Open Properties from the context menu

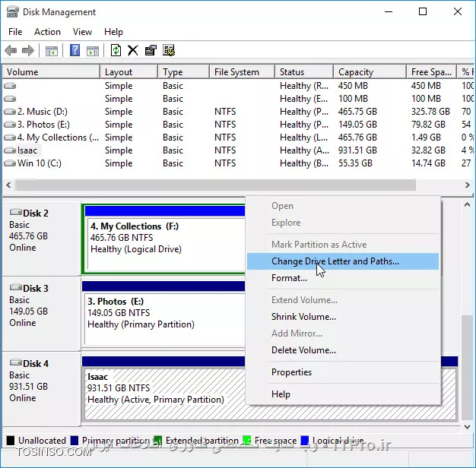[x=343, y=372]
